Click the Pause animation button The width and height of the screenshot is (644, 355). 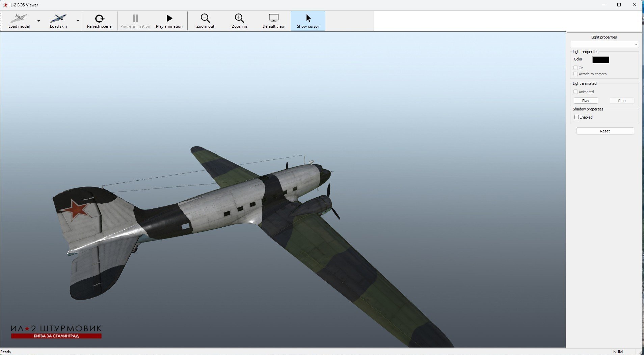coord(135,21)
